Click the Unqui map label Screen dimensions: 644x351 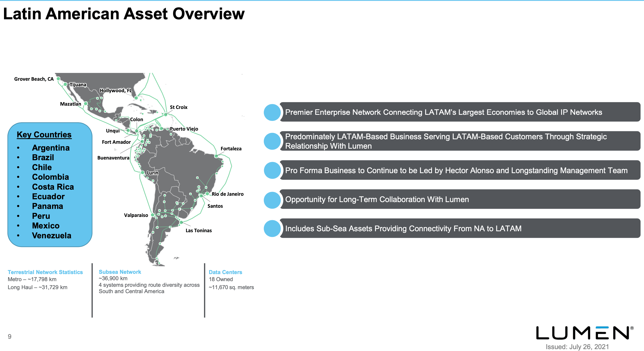[x=113, y=131]
